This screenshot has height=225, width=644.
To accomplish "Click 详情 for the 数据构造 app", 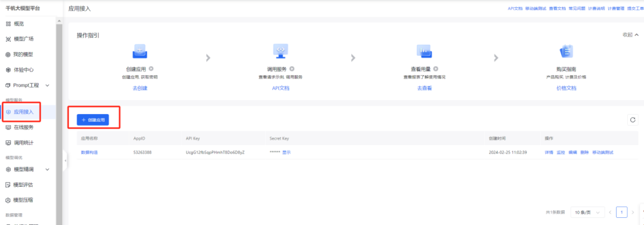I will pos(549,152).
